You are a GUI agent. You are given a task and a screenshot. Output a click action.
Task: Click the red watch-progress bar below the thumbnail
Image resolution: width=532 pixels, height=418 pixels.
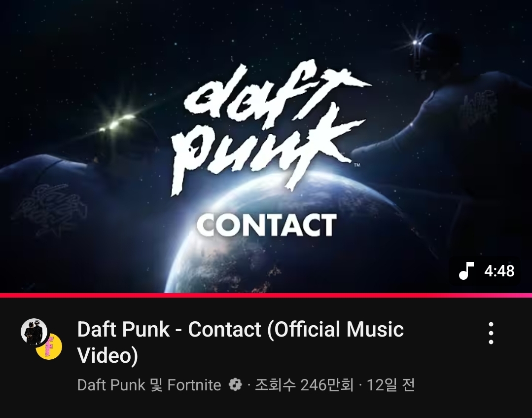(266, 295)
